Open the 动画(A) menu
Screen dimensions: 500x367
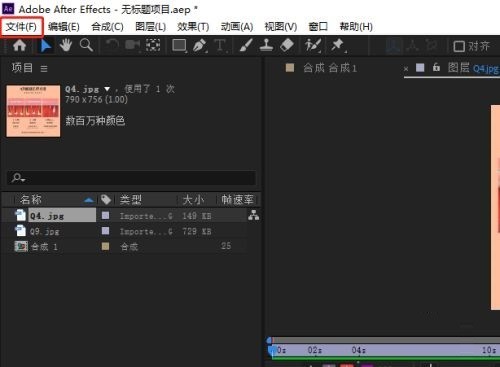pyautogui.click(x=237, y=27)
